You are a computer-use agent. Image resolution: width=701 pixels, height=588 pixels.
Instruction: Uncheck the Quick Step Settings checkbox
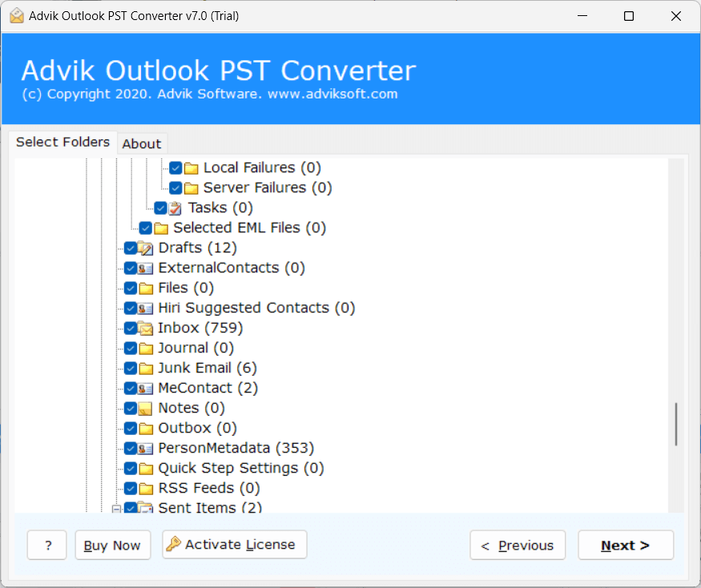tap(131, 469)
